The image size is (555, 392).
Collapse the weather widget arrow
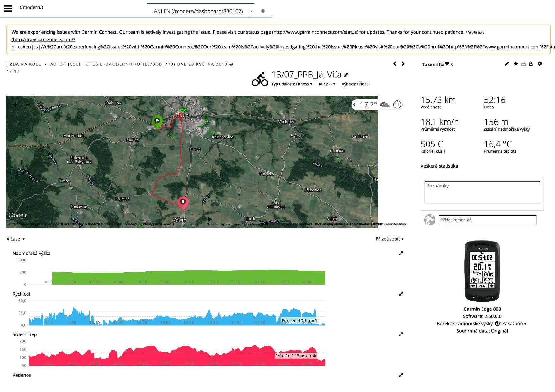[355, 105]
